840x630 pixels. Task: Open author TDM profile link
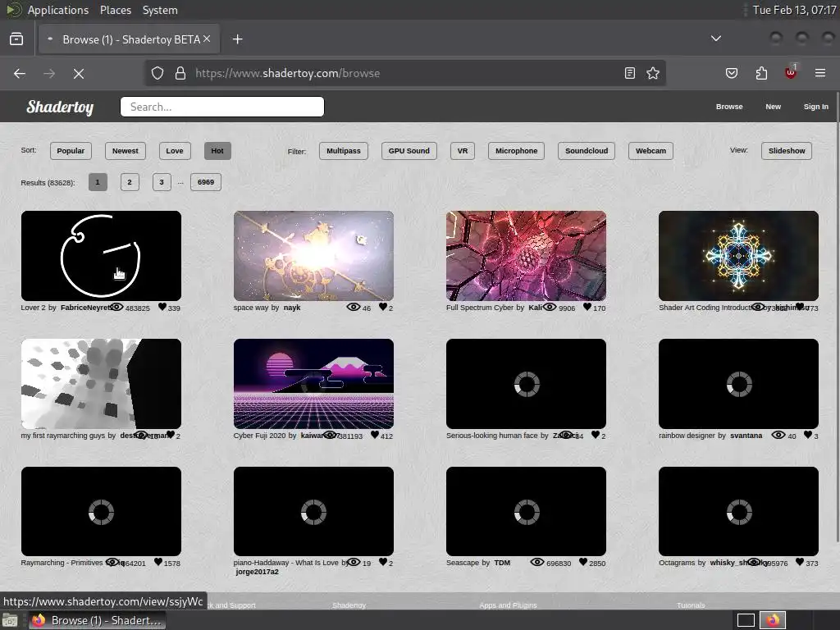click(502, 563)
